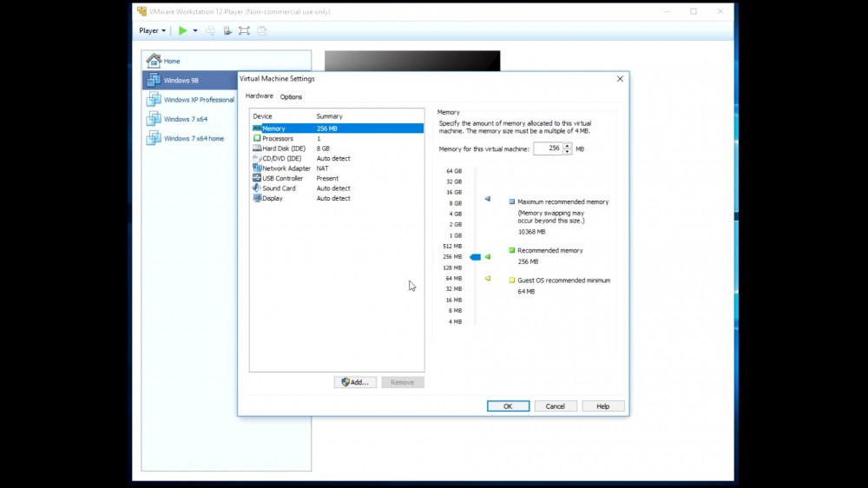This screenshot has height=488, width=868.
Task: Select the Network Adapter device
Action: (286, 168)
